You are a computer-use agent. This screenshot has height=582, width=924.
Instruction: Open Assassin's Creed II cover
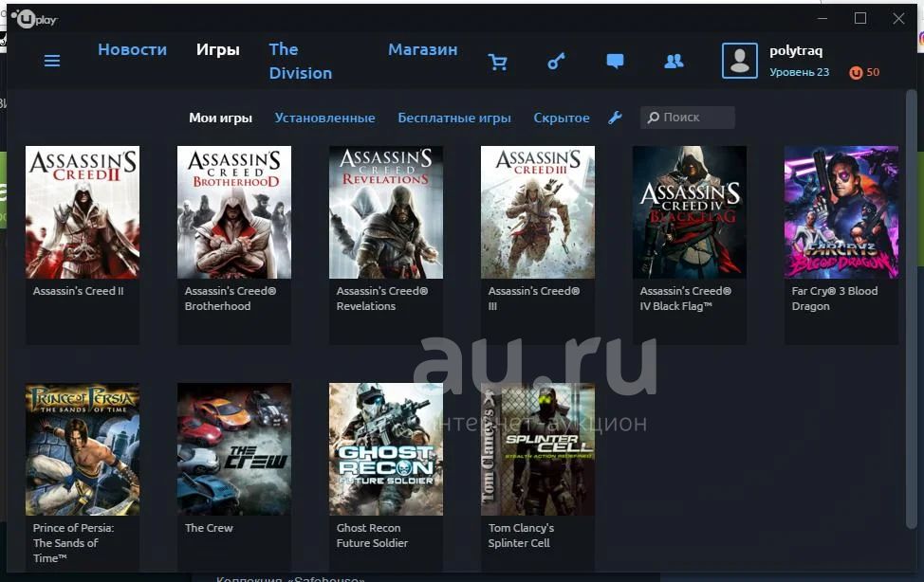(83, 212)
